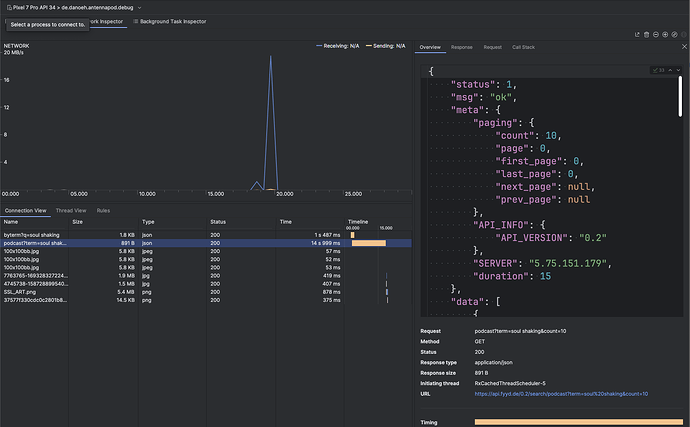Click the green inspection checkmark with 33
The width and height of the screenshot is (690, 427).
coord(658,70)
